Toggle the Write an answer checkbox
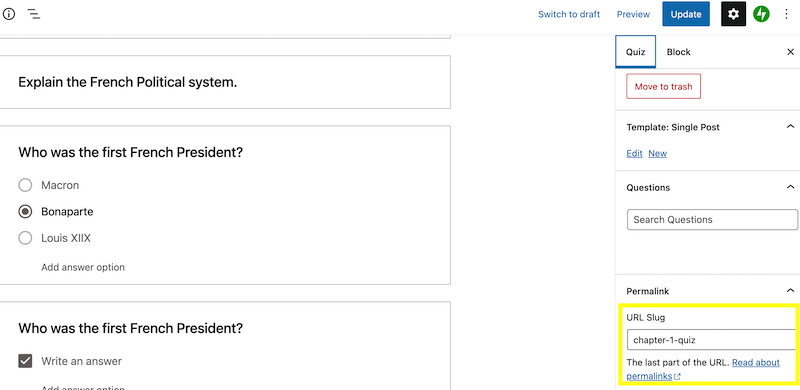This screenshot has height=390, width=800. (25, 361)
